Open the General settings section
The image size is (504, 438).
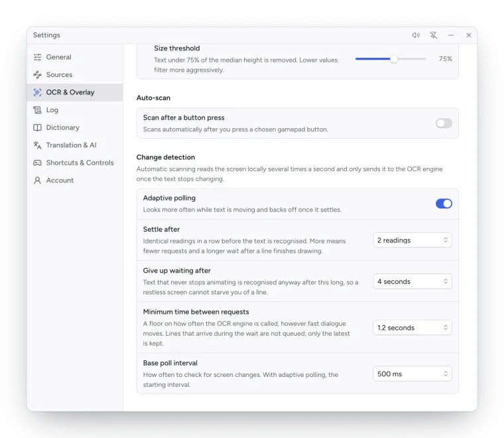click(x=74, y=57)
